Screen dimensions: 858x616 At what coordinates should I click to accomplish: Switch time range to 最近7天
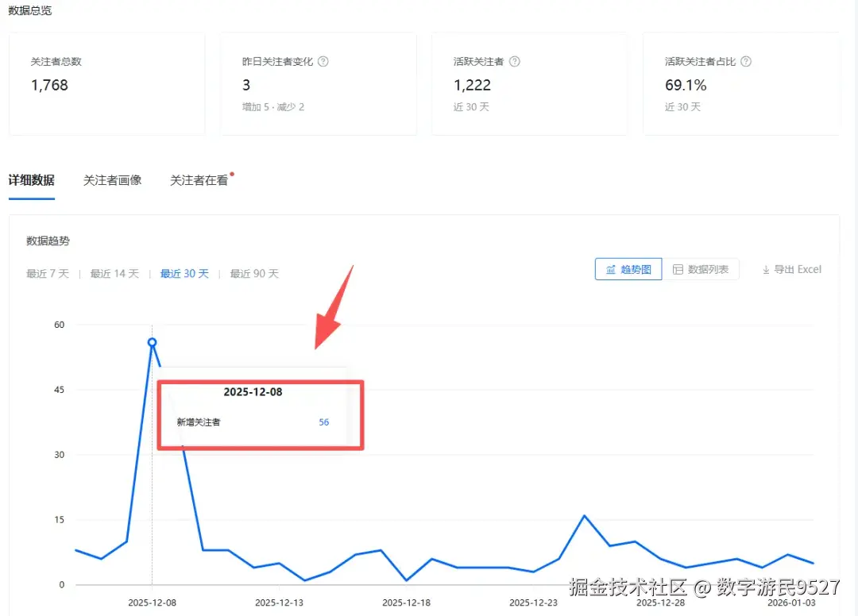[47, 272]
